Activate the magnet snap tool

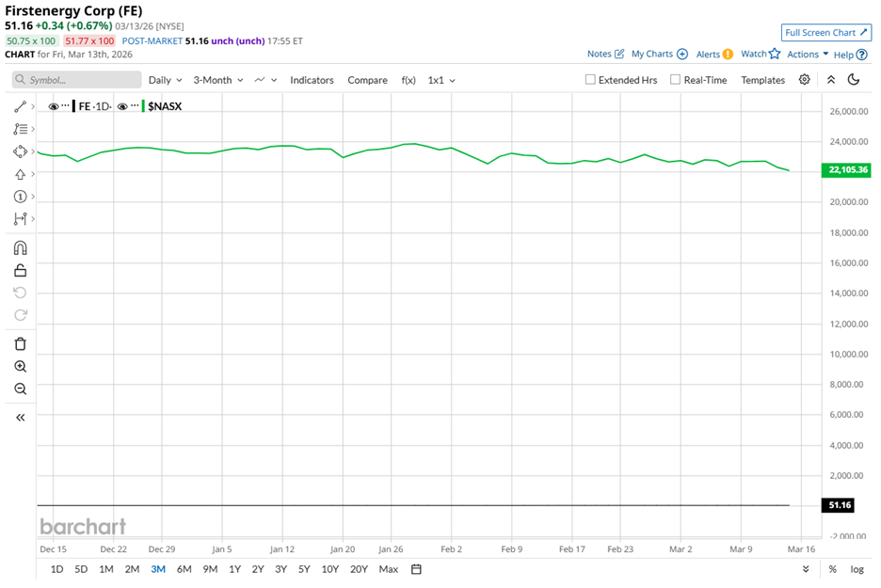point(20,248)
